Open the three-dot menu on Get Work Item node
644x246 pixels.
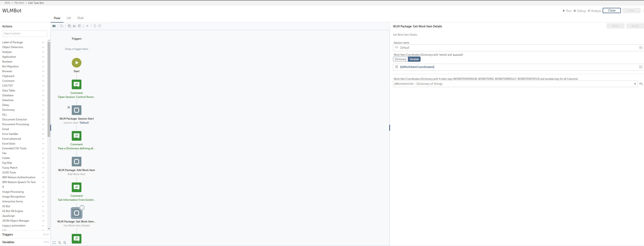(x=82, y=208)
